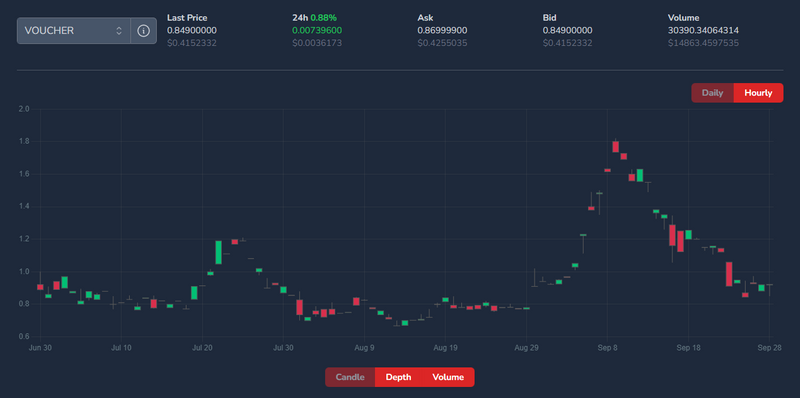Screen dimensions: 800x398
Task: Click the Bid price 0.84900000
Action: [567, 31]
